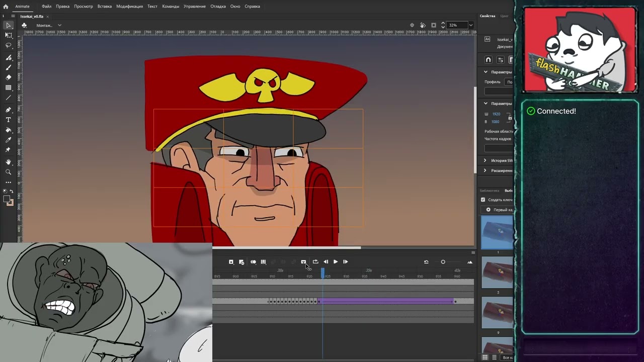Click the fill color swatch
This screenshot has width=644, height=362.
(x=7, y=199)
